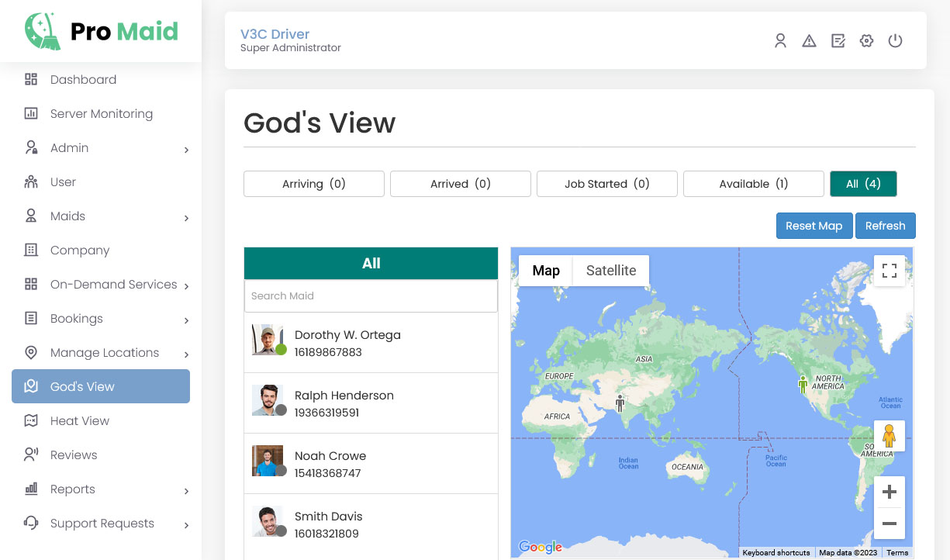This screenshot has width=950, height=560.
Task: Click the Bookings list icon
Action: (31, 318)
